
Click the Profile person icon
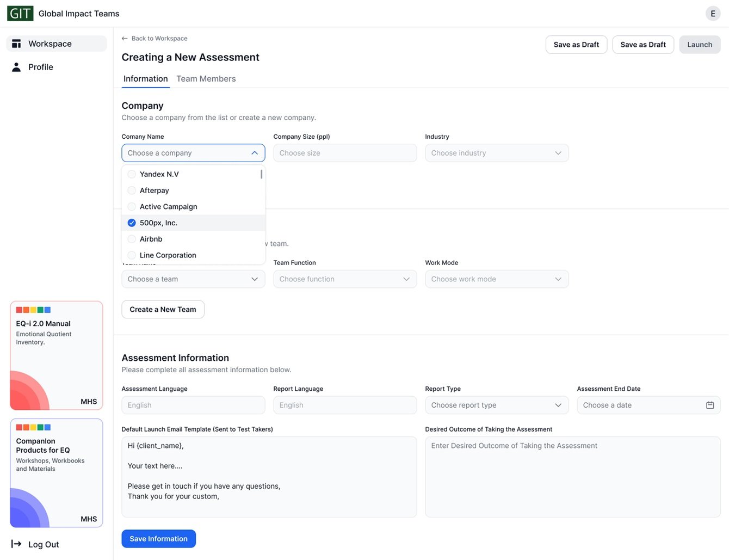coord(16,67)
